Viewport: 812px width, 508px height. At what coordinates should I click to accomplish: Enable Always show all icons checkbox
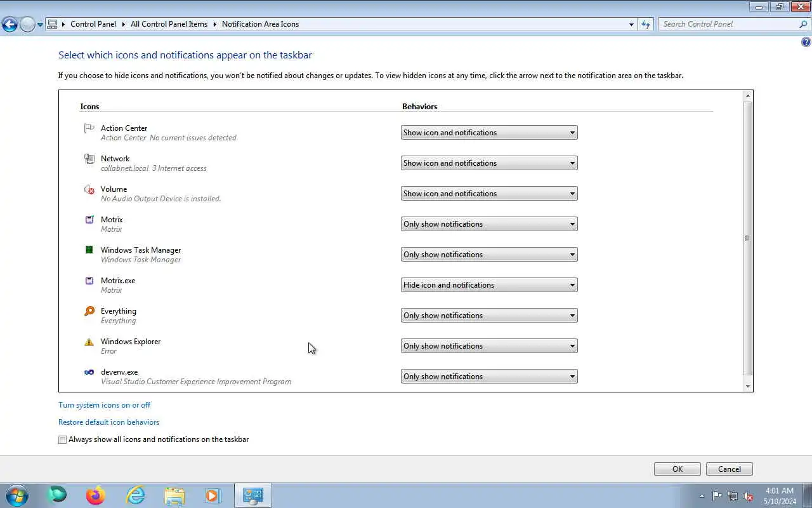62,439
